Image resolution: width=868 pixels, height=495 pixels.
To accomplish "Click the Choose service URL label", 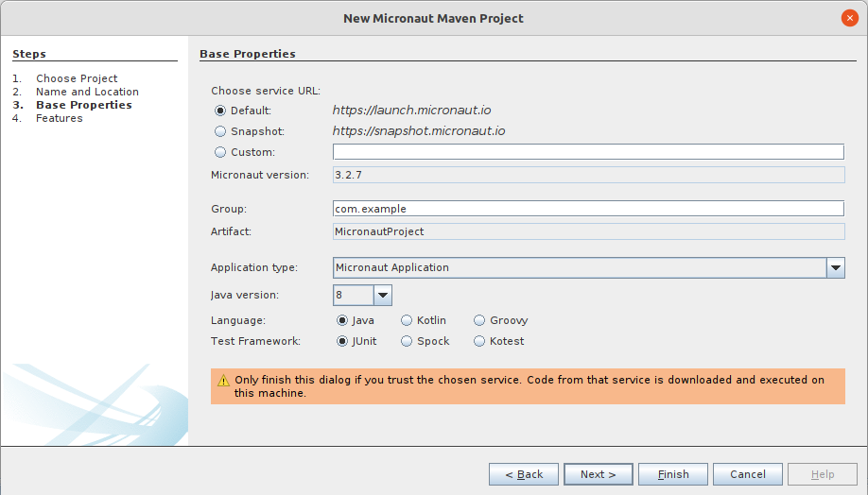I will point(266,91).
